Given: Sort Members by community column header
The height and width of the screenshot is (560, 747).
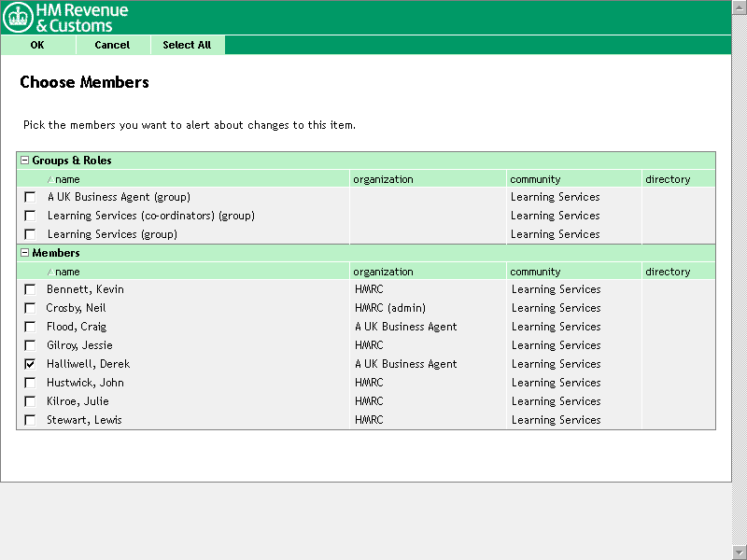Looking at the screenshot, I should (536, 272).
